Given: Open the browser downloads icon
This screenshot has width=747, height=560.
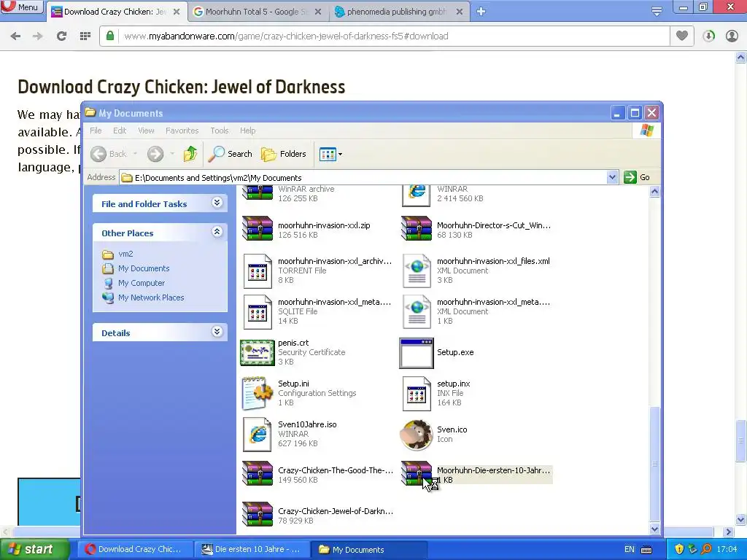Looking at the screenshot, I should tap(709, 36).
